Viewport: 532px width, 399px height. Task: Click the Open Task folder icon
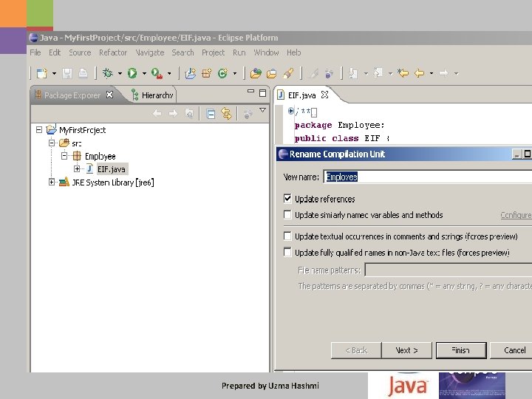tap(272, 73)
